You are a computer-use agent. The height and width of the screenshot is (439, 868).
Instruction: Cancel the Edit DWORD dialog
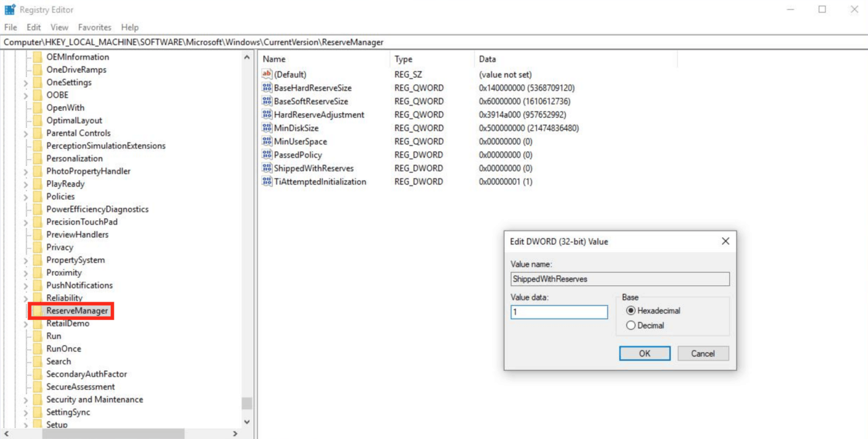(x=703, y=353)
